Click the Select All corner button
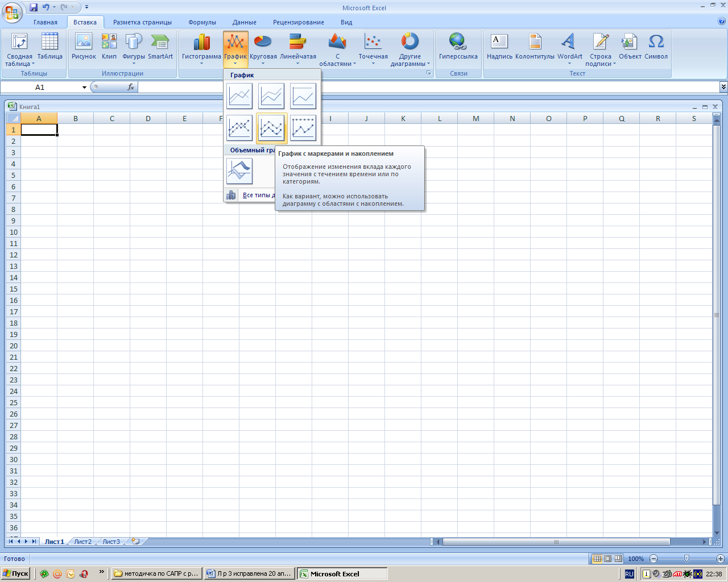The width and height of the screenshot is (728, 582). click(x=13, y=118)
